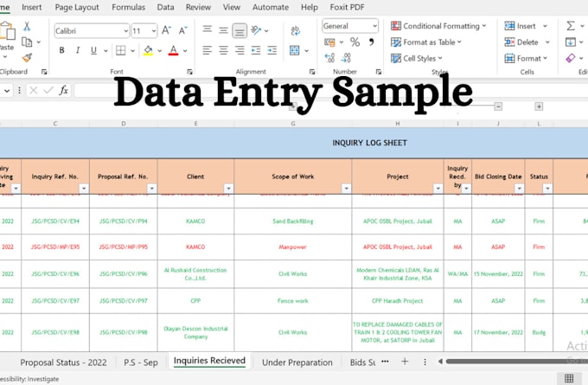The width and height of the screenshot is (588, 385).
Task: Open Conditional Formatting menu
Action: [x=438, y=26]
